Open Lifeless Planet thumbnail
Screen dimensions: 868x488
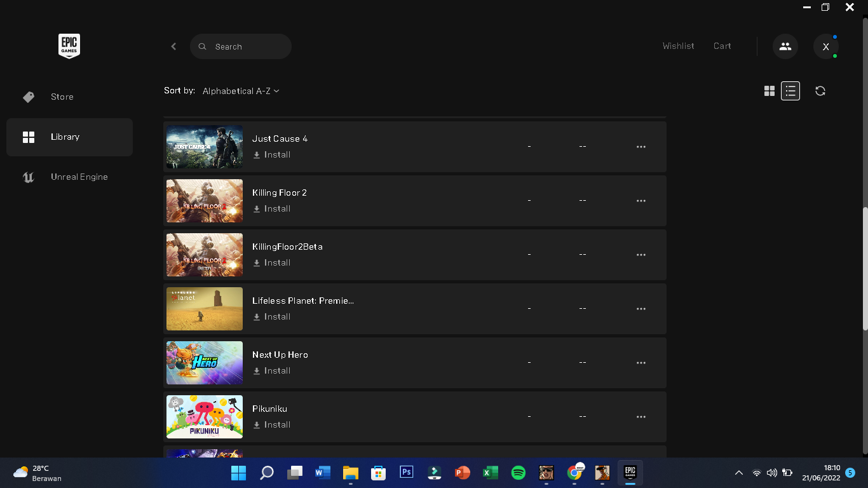pyautogui.click(x=205, y=309)
